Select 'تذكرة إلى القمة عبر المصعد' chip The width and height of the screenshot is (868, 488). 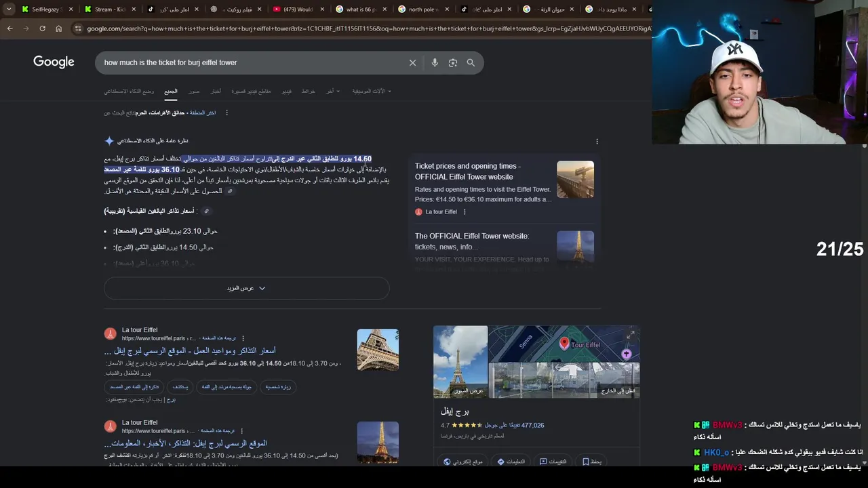tap(134, 387)
